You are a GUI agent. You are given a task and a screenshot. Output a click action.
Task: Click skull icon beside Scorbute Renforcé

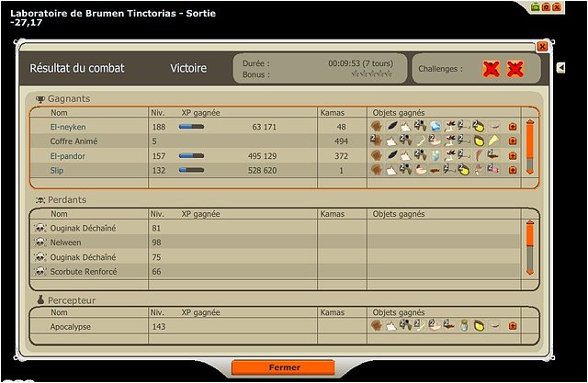point(40,272)
